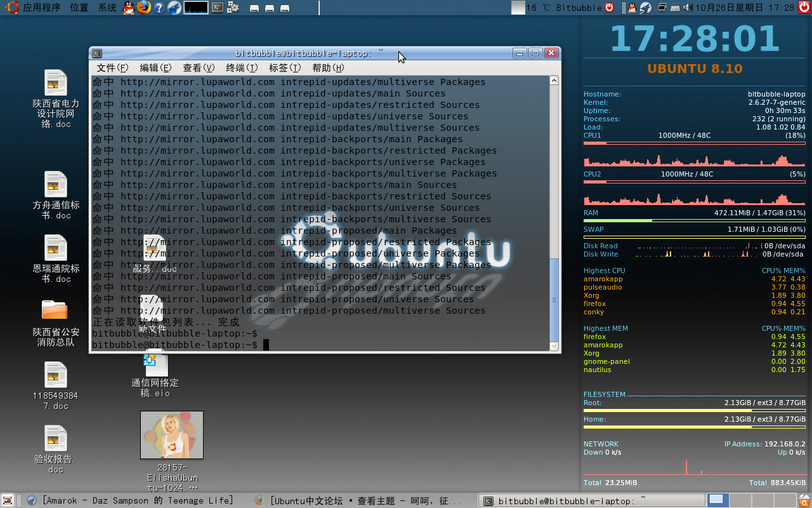This screenshot has width=812, height=508.
Task: Open QQ penguin in the notification tray
Action: point(632,8)
